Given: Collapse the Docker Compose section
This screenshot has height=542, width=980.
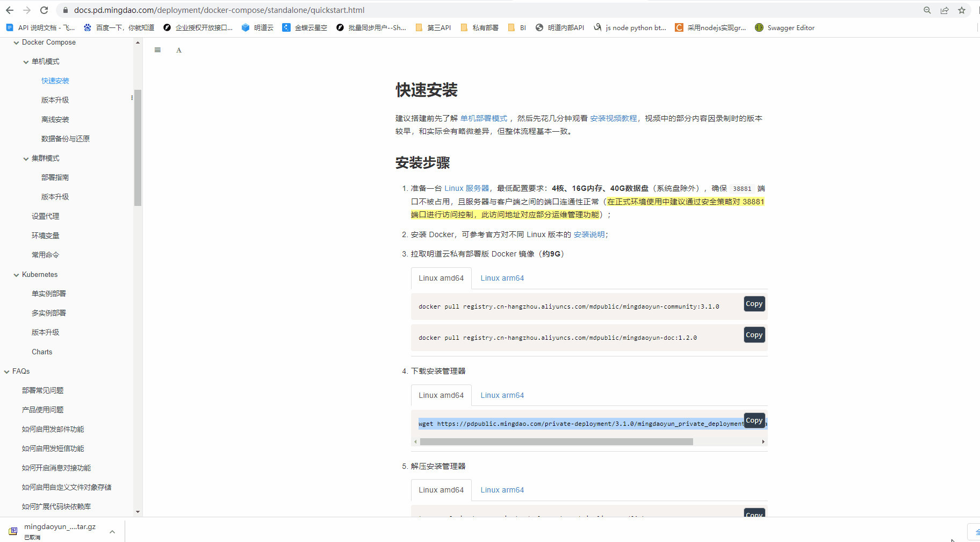Looking at the screenshot, I should (16, 42).
